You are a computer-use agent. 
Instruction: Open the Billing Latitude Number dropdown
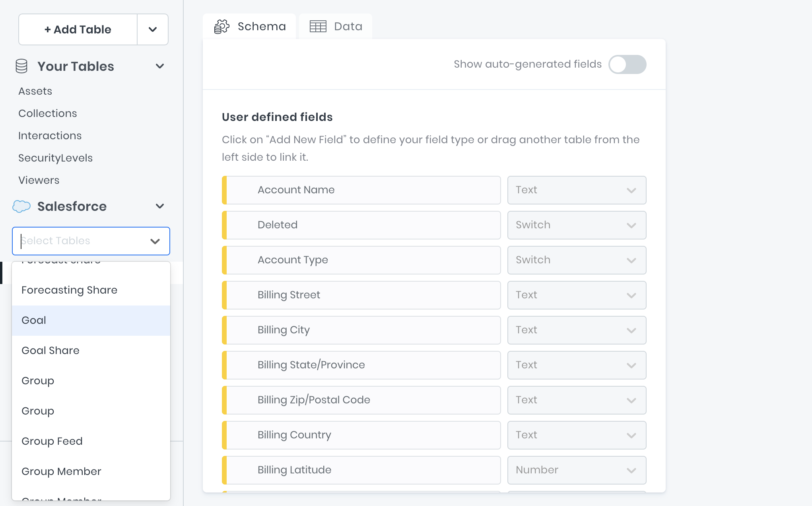(x=631, y=470)
